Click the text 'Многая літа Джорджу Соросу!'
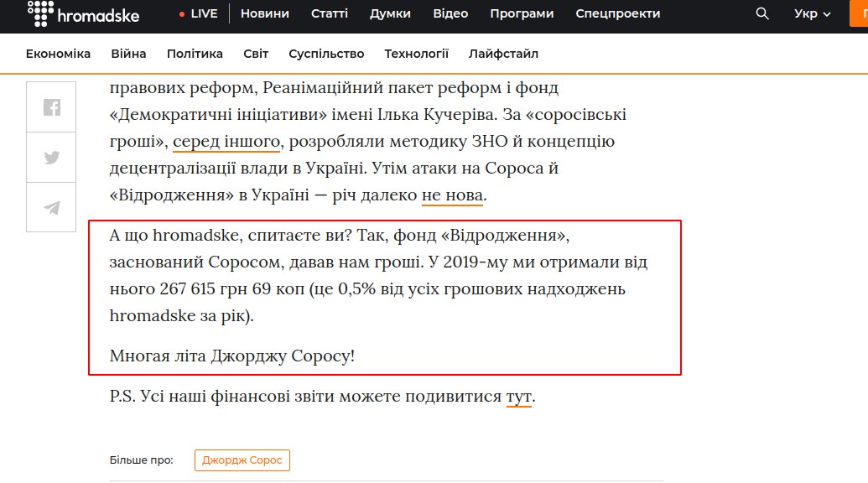Image resolution: width=868 pixels, height=483 pixels. tap(232, 356)
